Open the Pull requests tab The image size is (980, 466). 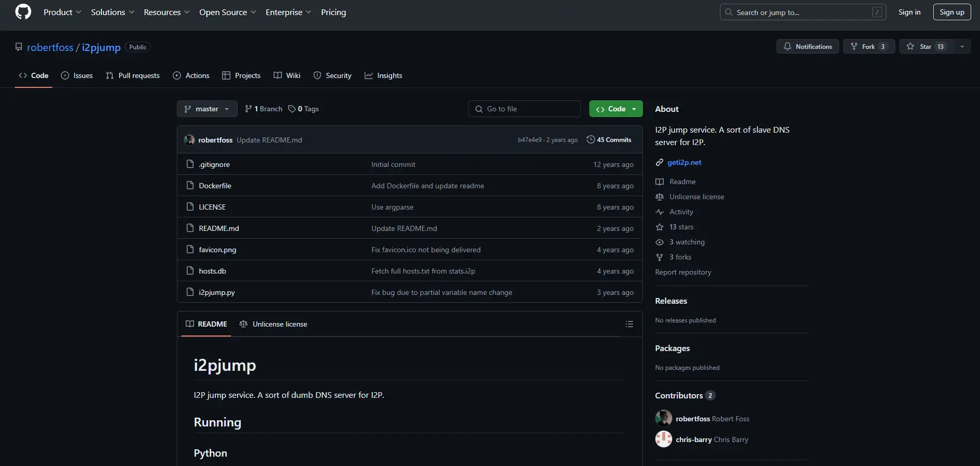(x=133, y=75)
